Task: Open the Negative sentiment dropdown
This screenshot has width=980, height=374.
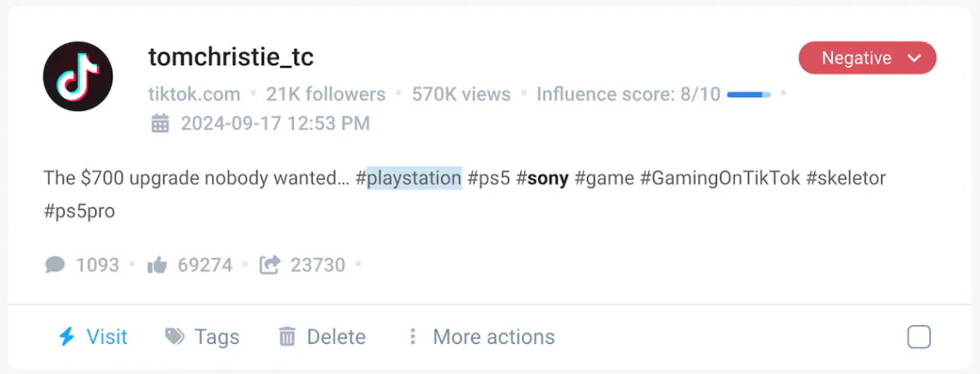Action: pyautogui.click(x=867, y=58)
